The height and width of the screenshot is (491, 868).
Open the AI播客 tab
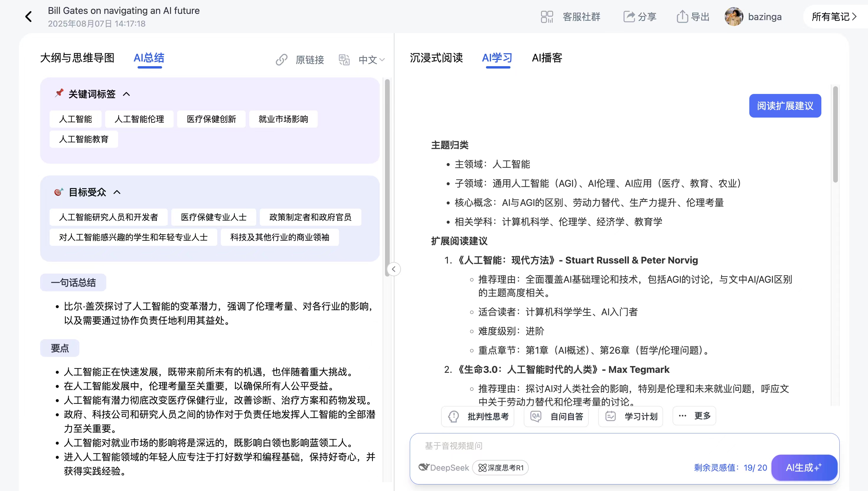pos(547,58)
